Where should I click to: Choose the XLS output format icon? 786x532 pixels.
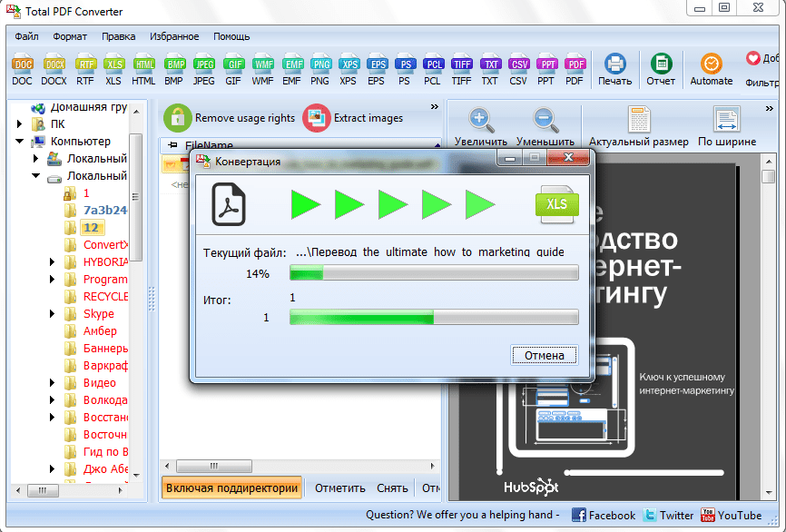click(x=113, y=64)
